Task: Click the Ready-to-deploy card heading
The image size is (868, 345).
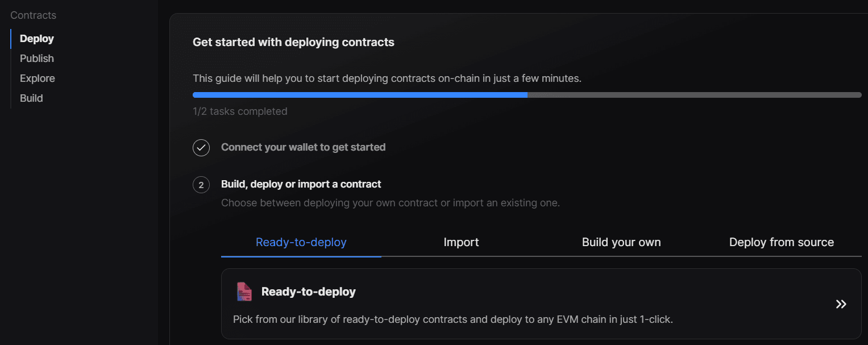Action: point(309,292)
